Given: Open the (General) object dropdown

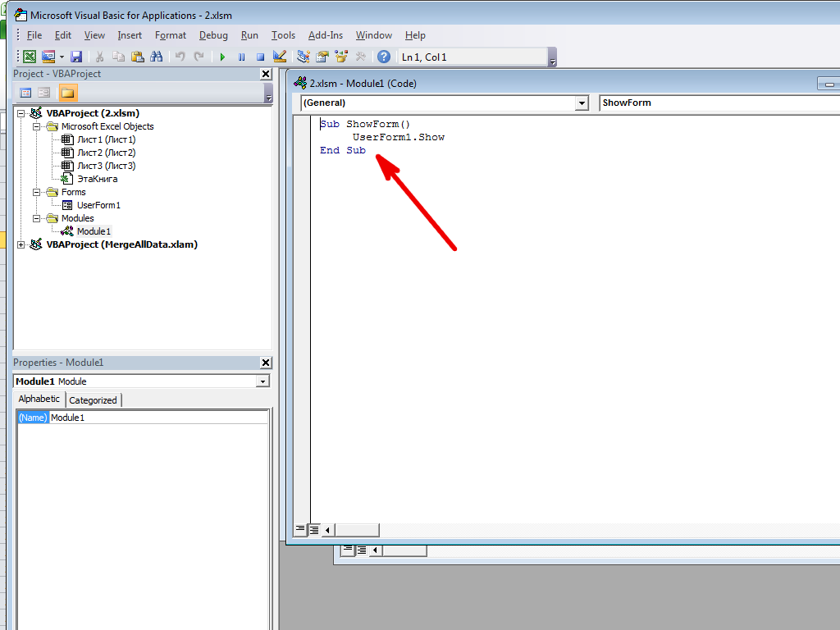Looking at the screenshot, I should tap(582, 103).
